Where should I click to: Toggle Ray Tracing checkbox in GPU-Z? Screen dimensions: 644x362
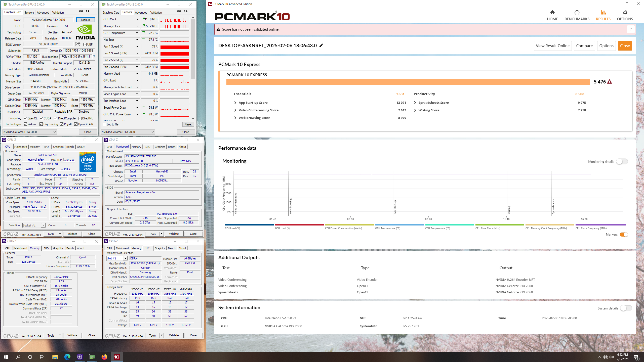tap(41, 124)
